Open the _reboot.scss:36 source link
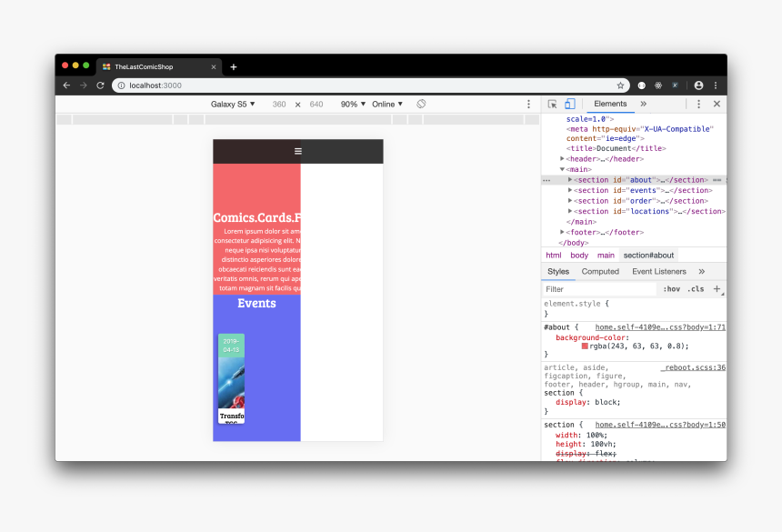The width and height of the screenshot is (782, 532). 693,367
